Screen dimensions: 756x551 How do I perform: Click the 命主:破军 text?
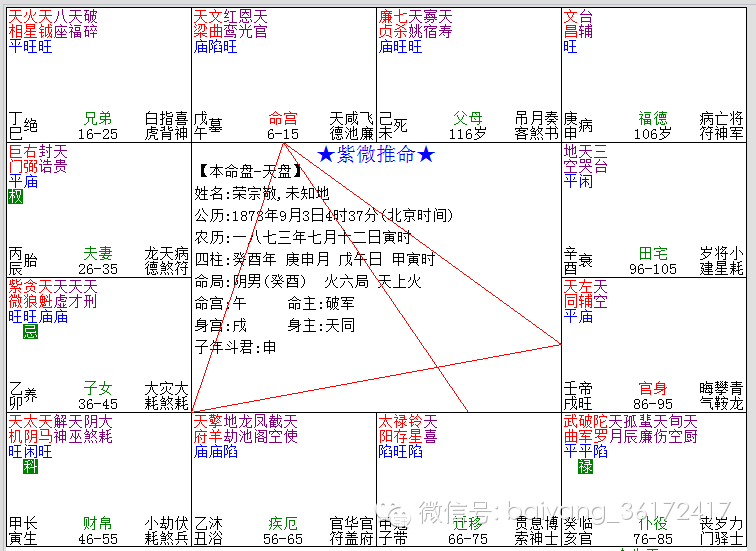pos(321,304)
